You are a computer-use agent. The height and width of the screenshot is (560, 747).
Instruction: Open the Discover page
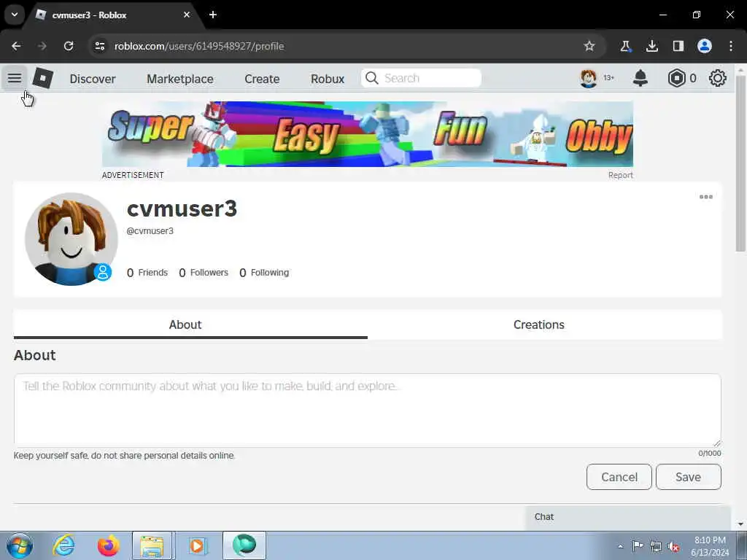[93, 79]
